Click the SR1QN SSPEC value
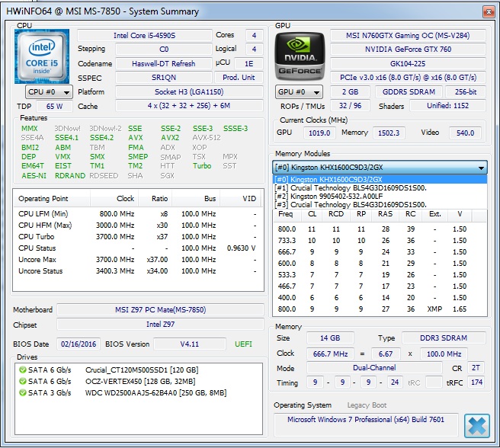The width and height of the screenshot is (500, 448). 164,78
